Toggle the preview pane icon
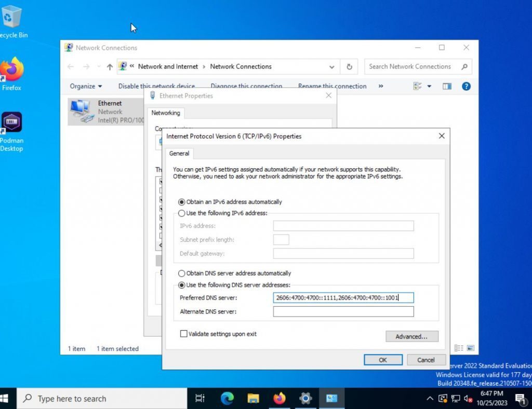This screenshot has width=532, height=409. (447, 86)
